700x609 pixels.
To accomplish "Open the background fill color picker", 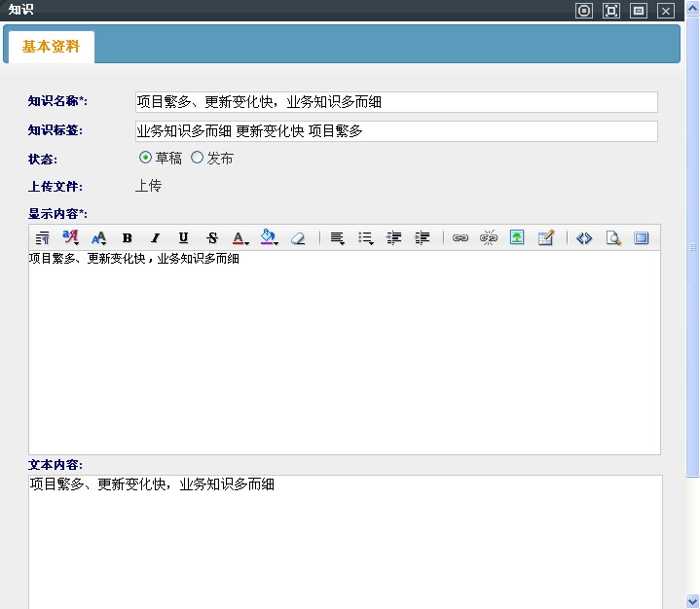I will click(270, 238).
